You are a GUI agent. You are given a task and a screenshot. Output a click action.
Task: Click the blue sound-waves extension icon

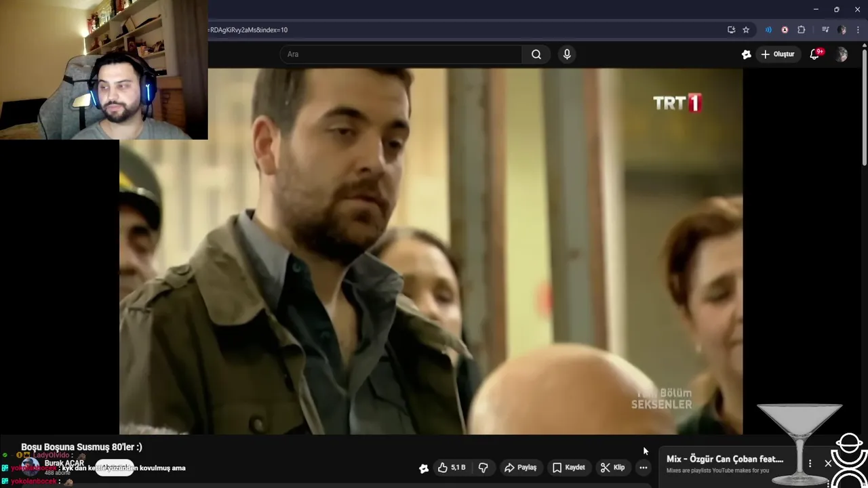coord(768,30)
